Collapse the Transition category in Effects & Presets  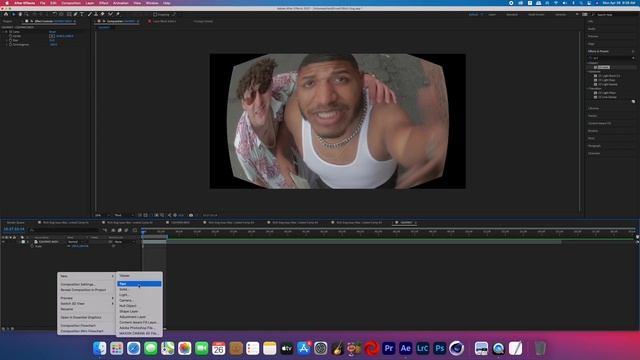[x=589, y=88]
